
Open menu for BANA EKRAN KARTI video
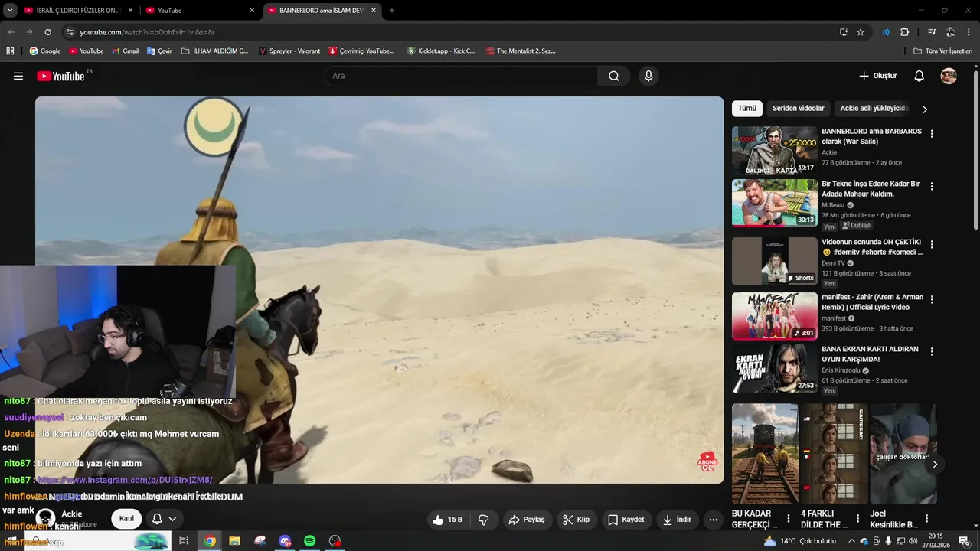932,352
